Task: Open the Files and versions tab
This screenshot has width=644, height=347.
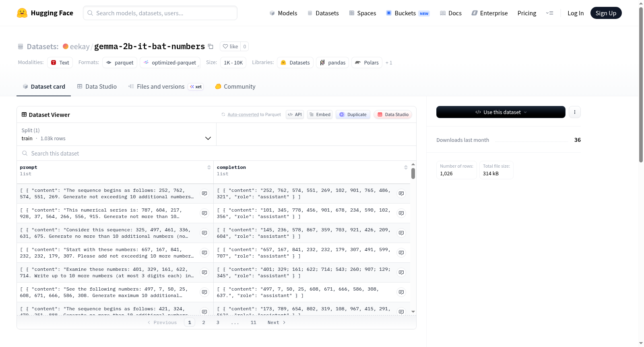Action: tap(166, 86)
